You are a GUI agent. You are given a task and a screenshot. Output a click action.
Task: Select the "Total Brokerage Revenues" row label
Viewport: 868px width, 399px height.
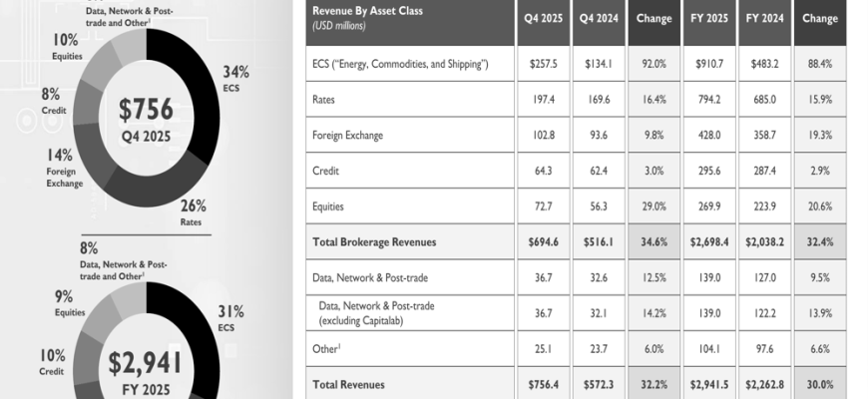click(373, 241)
